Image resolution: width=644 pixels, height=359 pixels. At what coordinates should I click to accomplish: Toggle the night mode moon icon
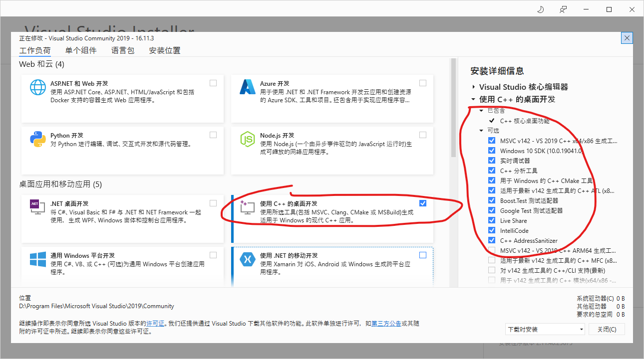(540, 9)
